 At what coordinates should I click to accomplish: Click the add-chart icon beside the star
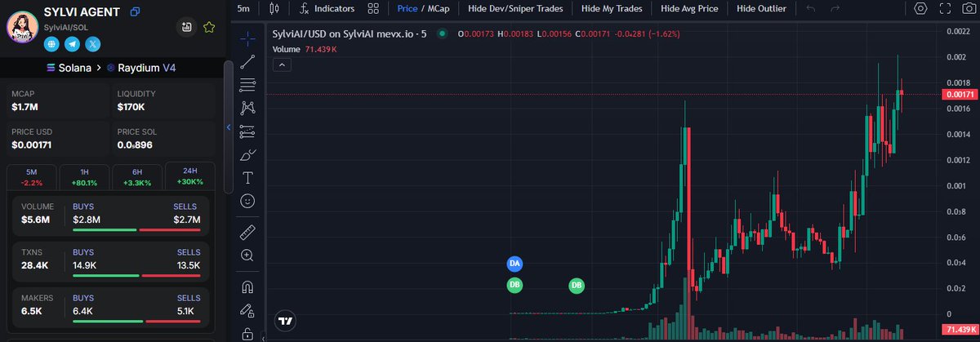point(187,27)
